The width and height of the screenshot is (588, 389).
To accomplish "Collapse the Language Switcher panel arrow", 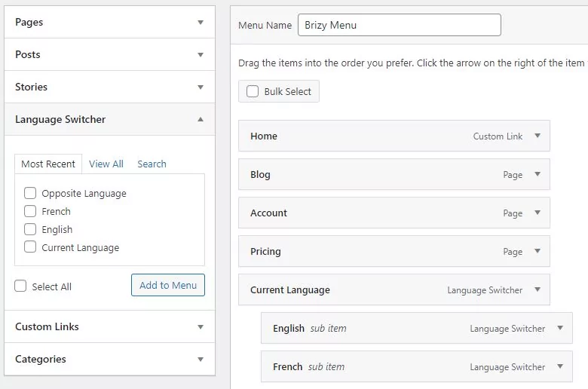I will pos(201,119).
